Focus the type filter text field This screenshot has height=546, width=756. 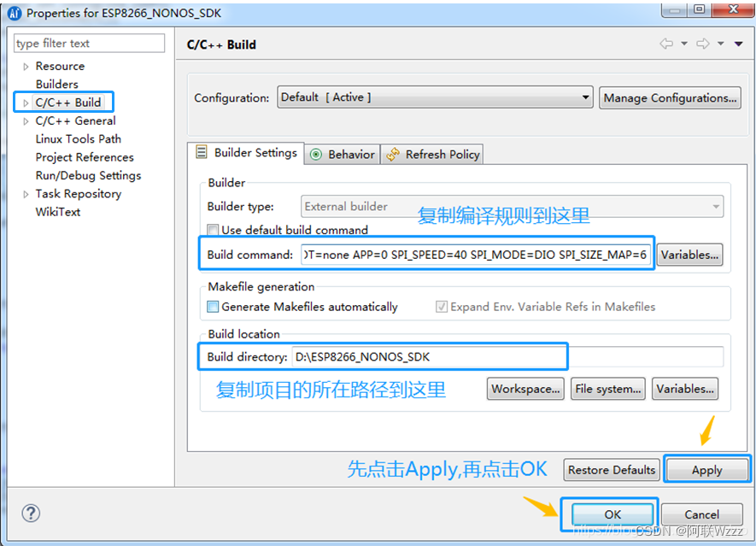89,43
